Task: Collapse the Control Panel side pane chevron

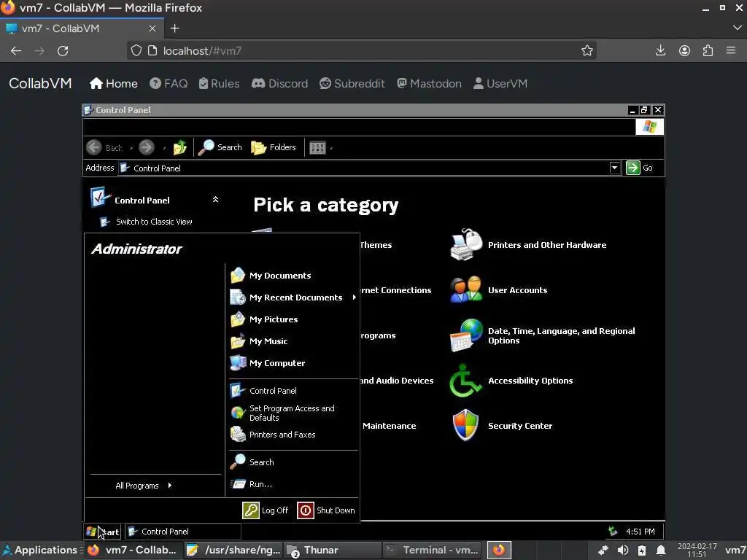Action: (x=215, y=200)
